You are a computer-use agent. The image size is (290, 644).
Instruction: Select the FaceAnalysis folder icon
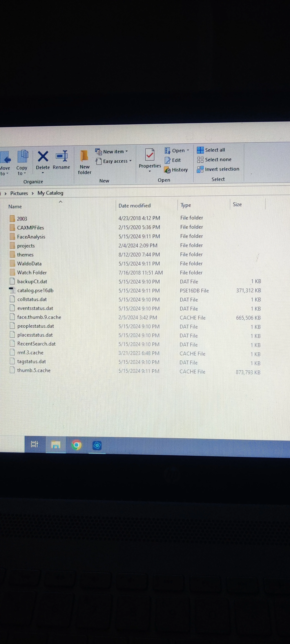[12, 237]
